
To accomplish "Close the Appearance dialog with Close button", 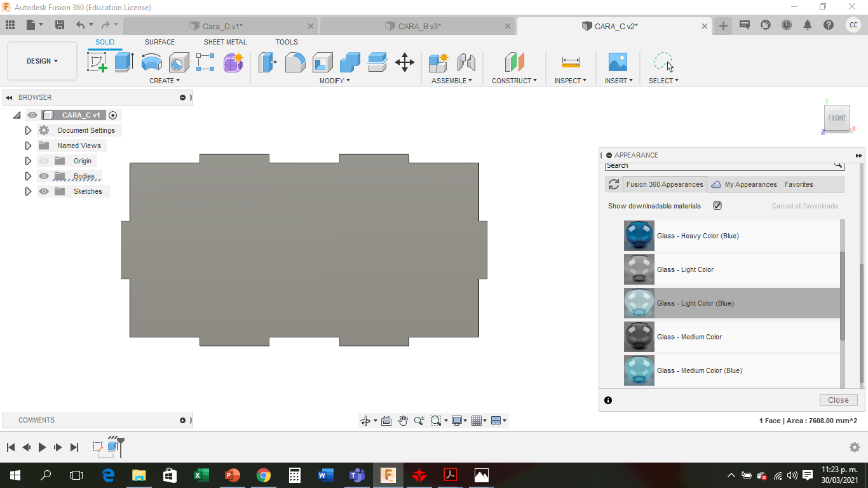I will 838,400.
